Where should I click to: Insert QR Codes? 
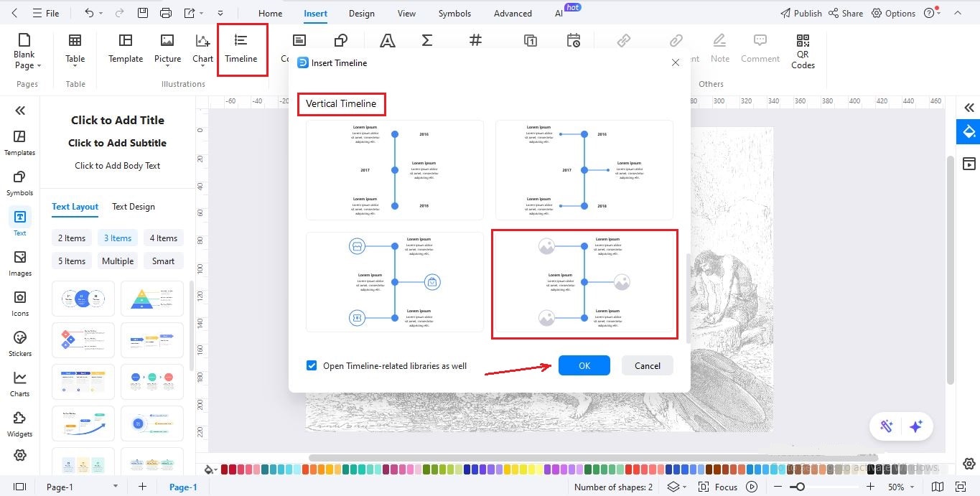(x=803, y=51)
